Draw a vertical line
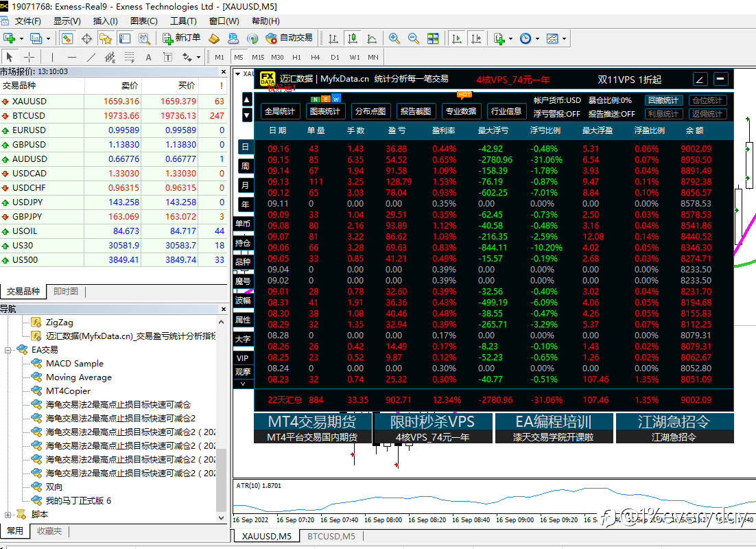Viewport: 756px width, 549px height. coord(52,57)
